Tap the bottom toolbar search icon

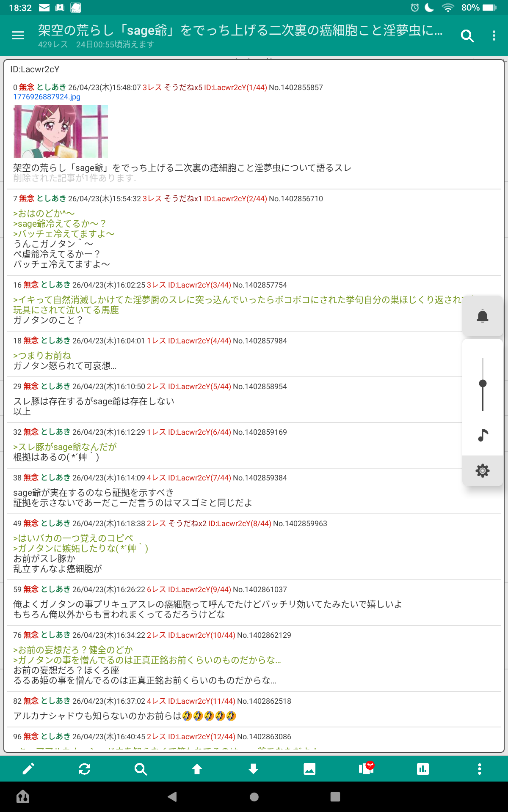[141, 769]
